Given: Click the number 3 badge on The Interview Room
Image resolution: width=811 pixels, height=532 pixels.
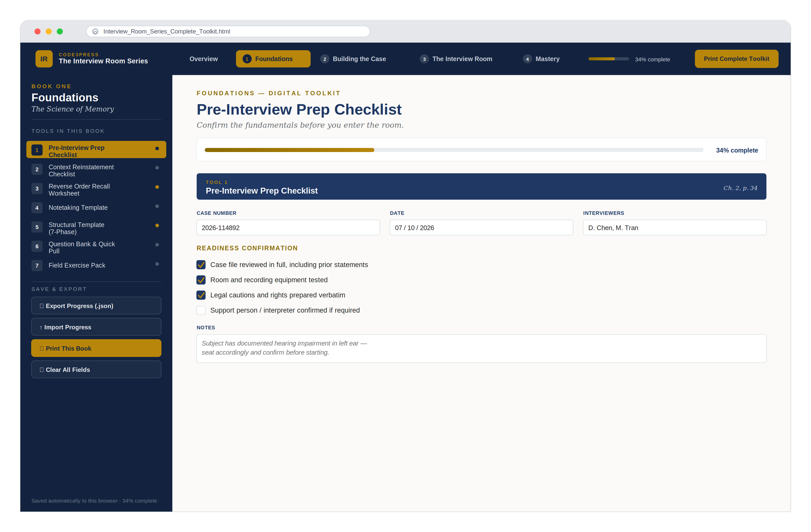Looking at the screenshot, I should point(424,59).
